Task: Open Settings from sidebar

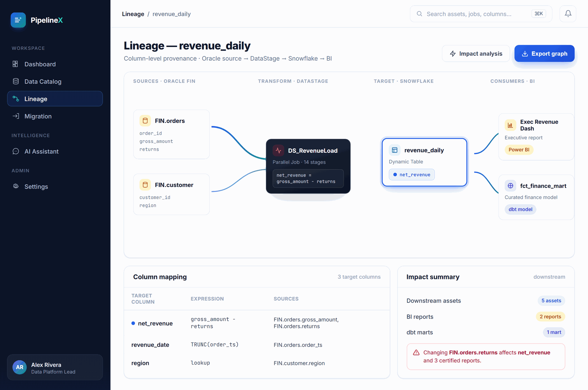Action: (x=55, y=186)
